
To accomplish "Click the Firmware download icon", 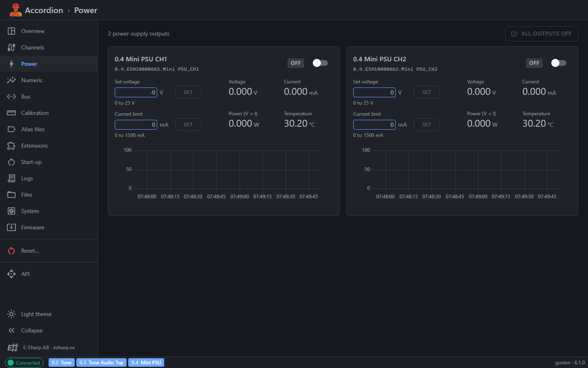I will (x=11, y=227).
